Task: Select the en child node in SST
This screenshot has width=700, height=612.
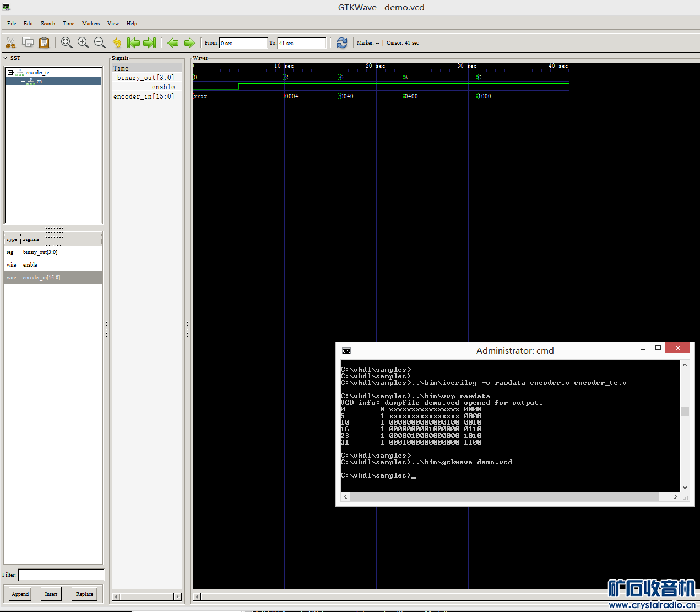Action: coord(39,82)
